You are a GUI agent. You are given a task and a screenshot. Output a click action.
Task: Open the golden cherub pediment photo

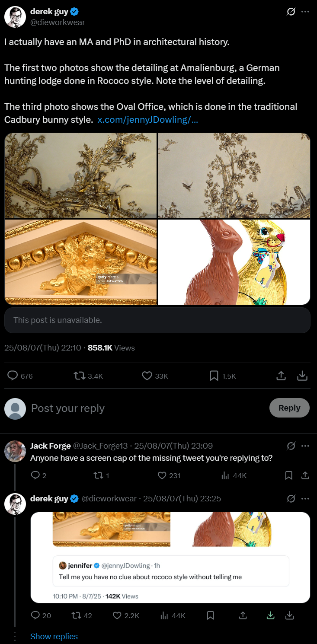click(x=80, y=262)
